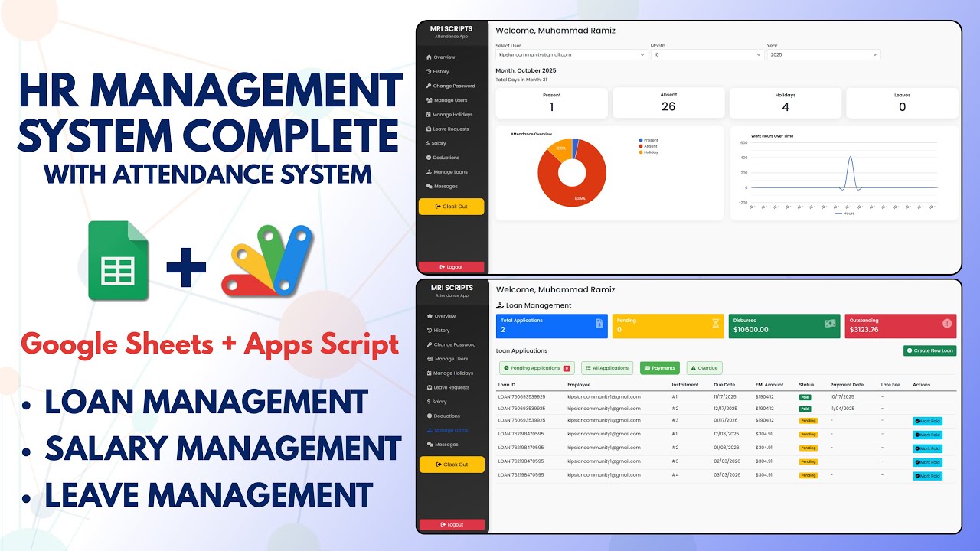Click Paid badge for payment date 11/04/2025
980x551 pixels.
click(805, 409)
